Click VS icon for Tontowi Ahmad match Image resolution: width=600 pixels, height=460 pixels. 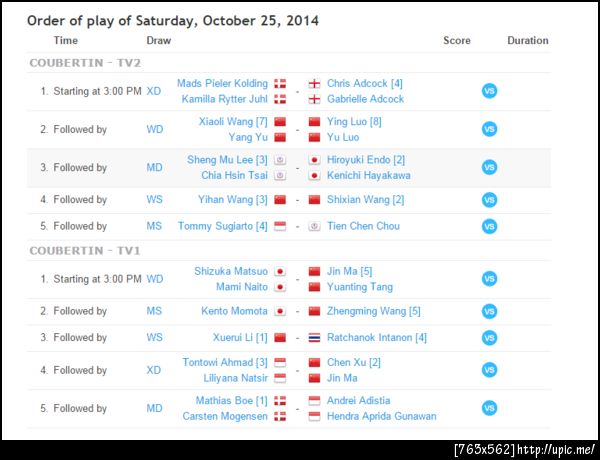pos(489,370)
